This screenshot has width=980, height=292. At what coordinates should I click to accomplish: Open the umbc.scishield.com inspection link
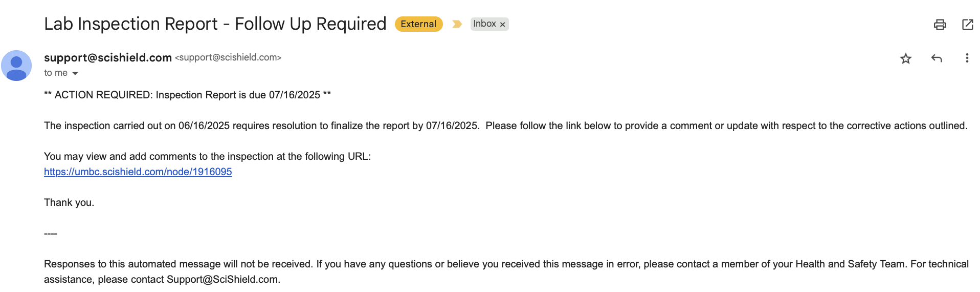pos(138,172)
